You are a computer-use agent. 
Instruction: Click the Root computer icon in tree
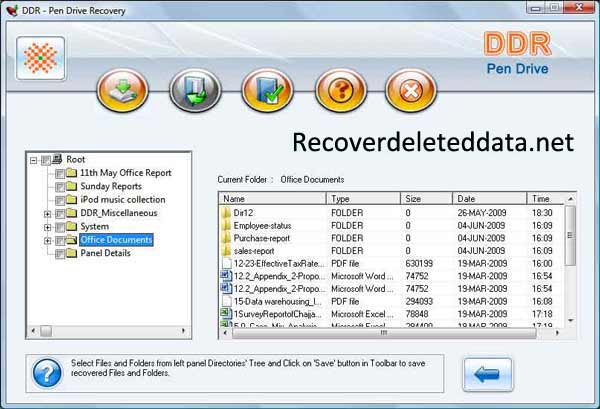(x=57, y=159)
